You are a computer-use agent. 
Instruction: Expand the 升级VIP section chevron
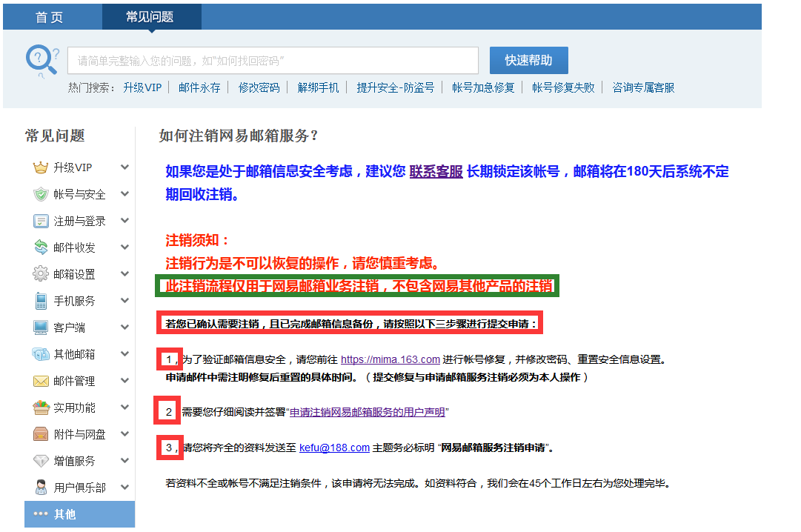[x=124, y=167]
